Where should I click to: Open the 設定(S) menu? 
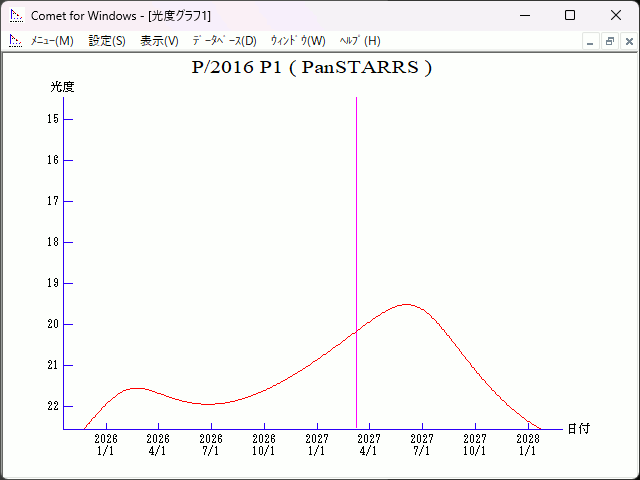tap(107, 41)
